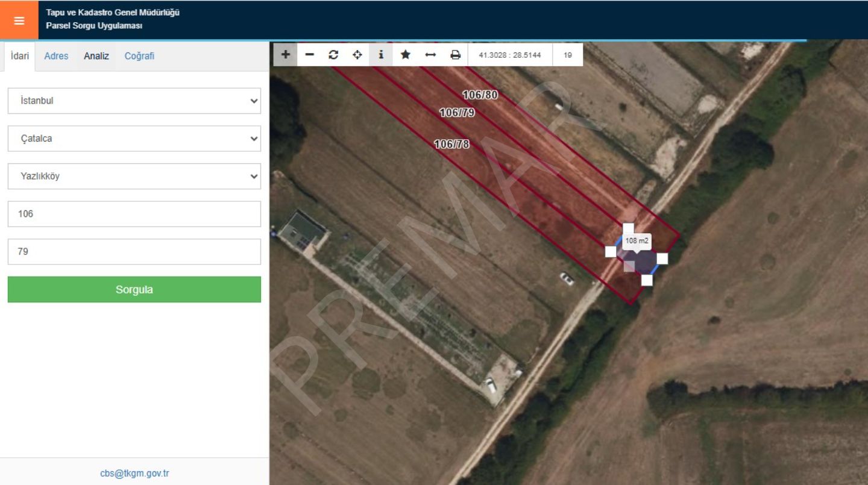The width and height of the screenshot is (868, 485).
Task: Click the cbs@tkgm.gov.tr email link
Action: tap(134, 474)
